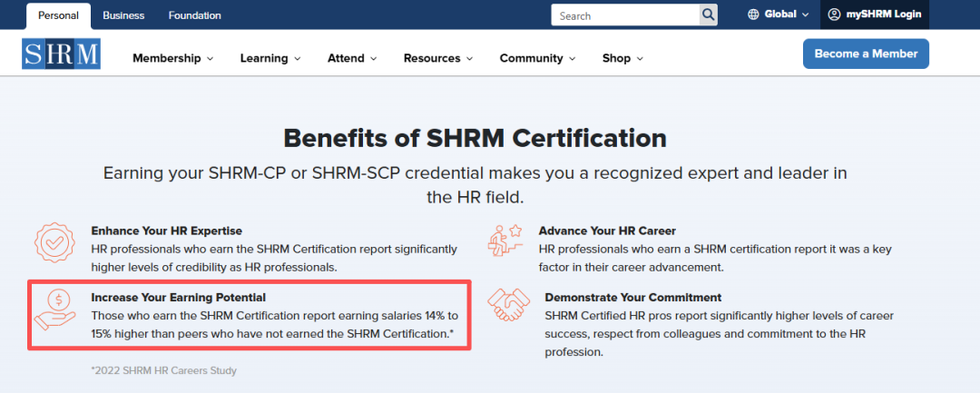Click the Advance Your HR Career title
This screenshot has width=980, height=393.
click(x=607, y=231)
